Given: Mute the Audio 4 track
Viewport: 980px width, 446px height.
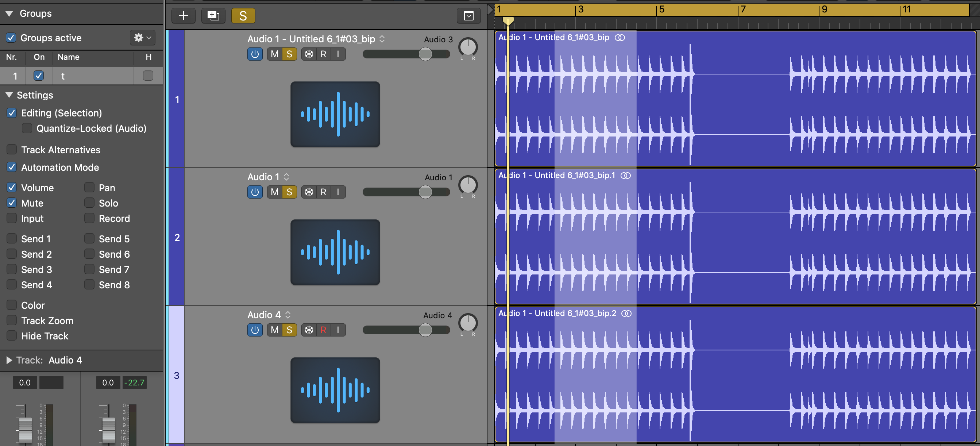Looking at the screenshot, I should pos(274,330).
